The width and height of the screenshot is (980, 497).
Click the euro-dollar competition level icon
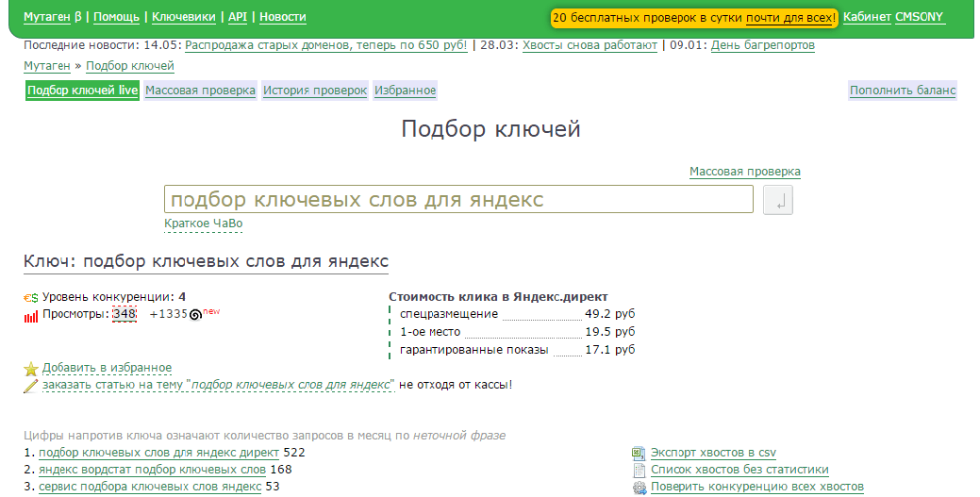pos(31,298)
